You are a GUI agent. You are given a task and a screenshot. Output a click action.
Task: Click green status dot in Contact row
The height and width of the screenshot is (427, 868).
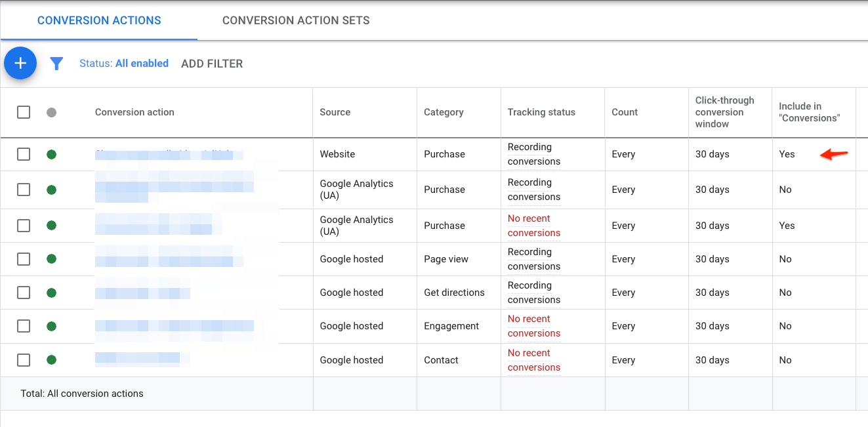[52, 360]
